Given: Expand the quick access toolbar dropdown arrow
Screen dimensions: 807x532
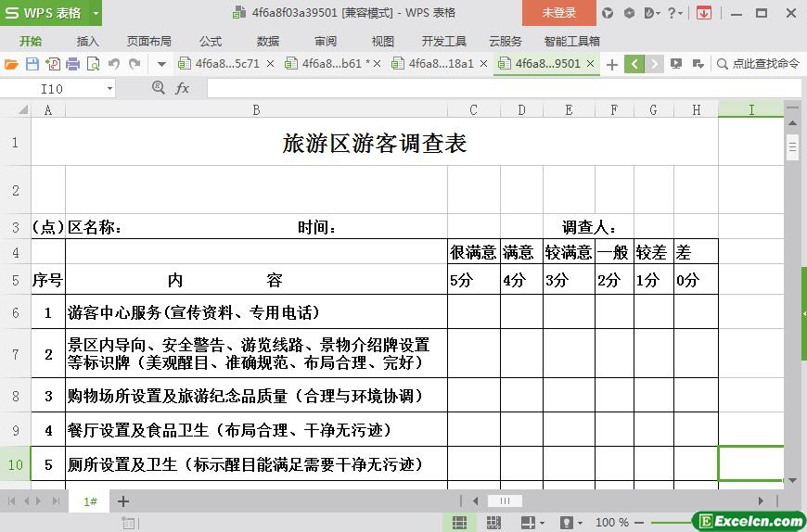Looking at the screenshot, I should [x=161, y=64].
